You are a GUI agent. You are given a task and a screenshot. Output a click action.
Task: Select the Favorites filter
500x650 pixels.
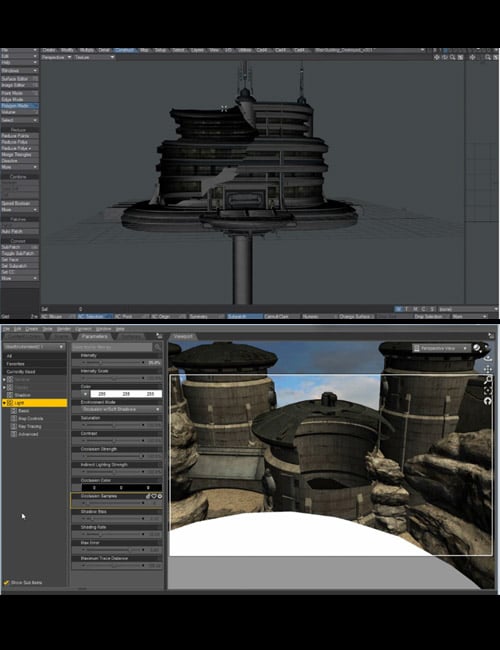click(34, 364)
